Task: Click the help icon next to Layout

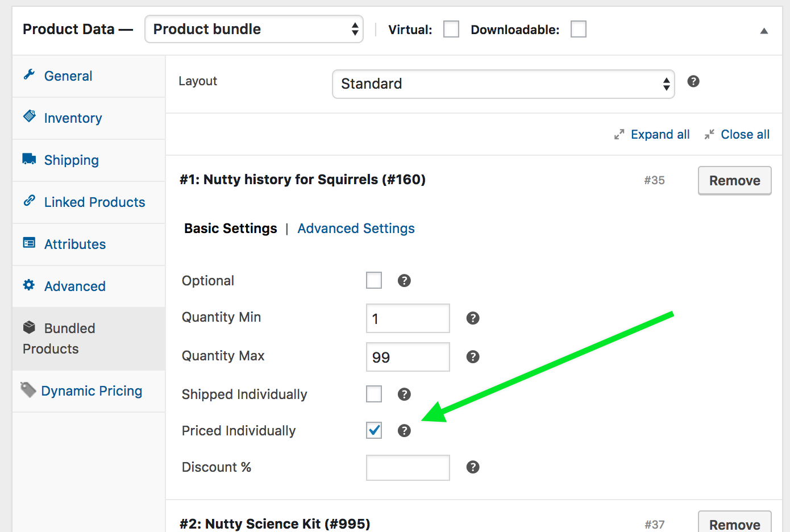Action: coord(693,81)
